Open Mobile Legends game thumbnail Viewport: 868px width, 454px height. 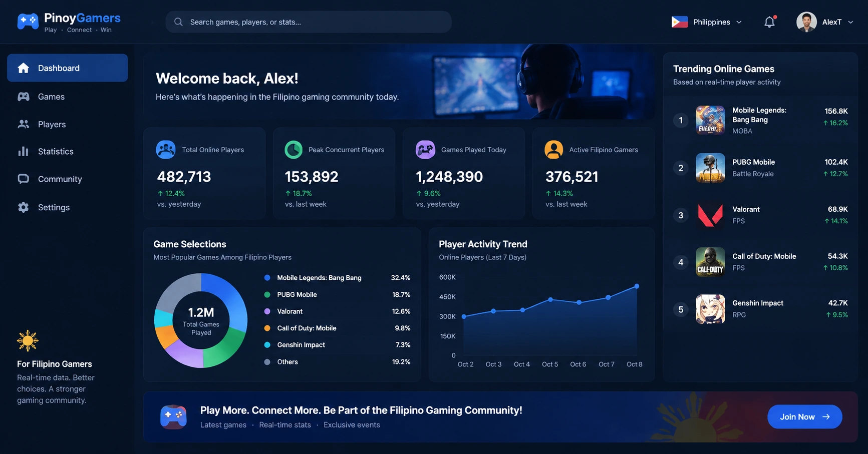[710, 120]
